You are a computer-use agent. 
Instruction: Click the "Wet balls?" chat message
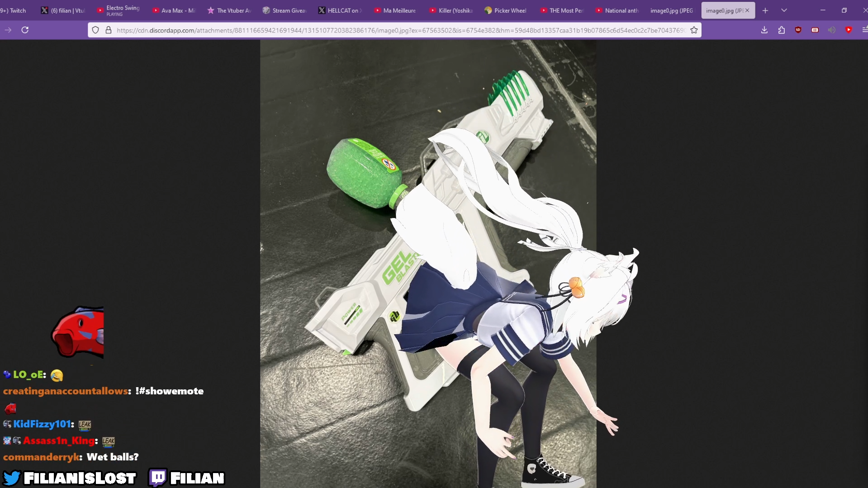click(x=113, y=457)
